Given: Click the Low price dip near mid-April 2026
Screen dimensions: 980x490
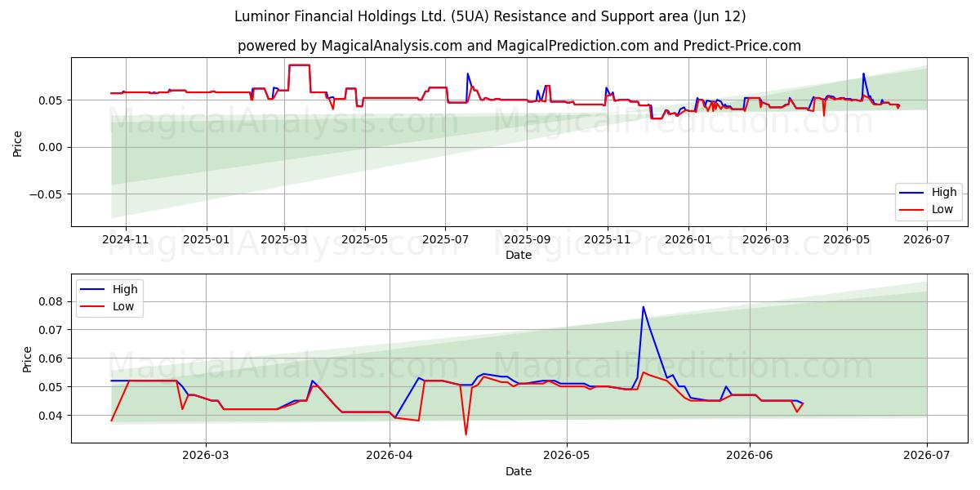Looking at the screenshot, I should pyautogui.click(x=465, y=434).
